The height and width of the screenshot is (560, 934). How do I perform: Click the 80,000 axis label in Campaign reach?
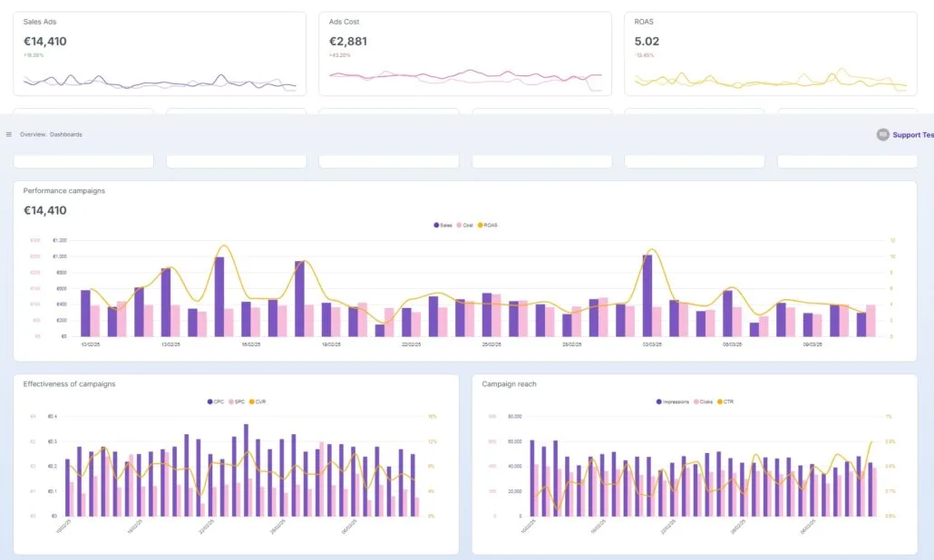pyautogui.click(x=515, y=417)
